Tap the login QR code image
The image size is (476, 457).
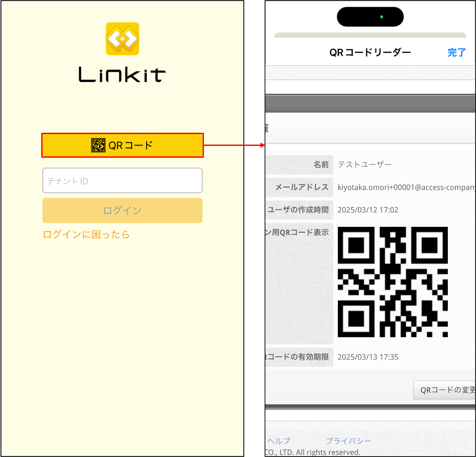coord(393,282)
